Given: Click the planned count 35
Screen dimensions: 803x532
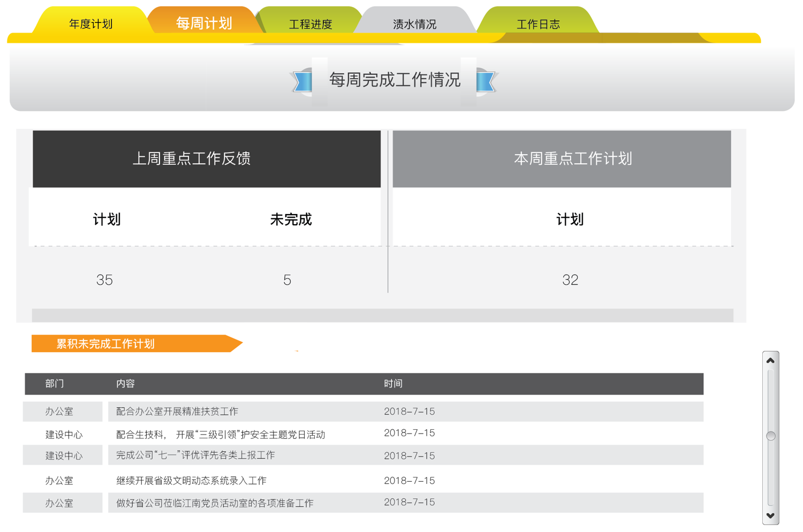Looking at the screenshot, I should click(x=104, y=280).
